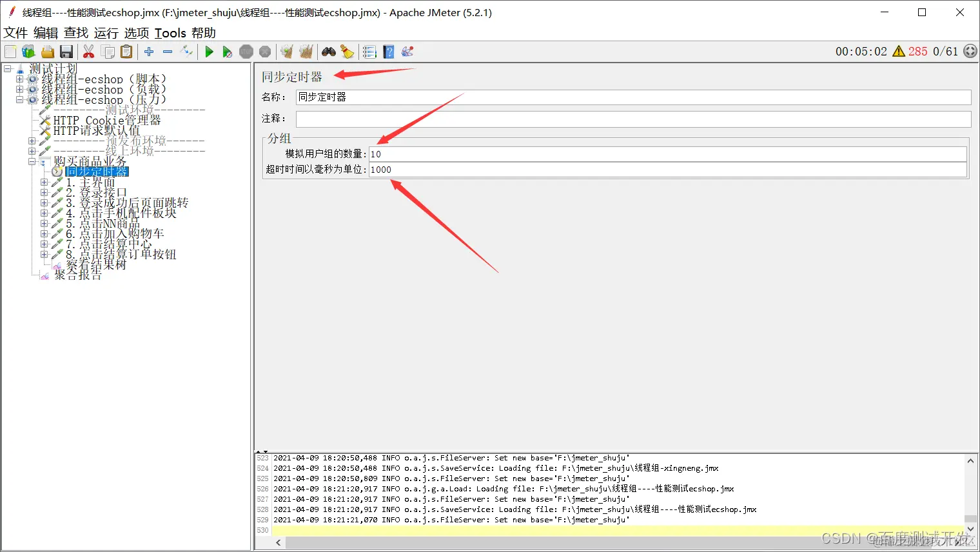Viewport: 980px width, 552px height.
Task: Select 同步定时器 tree node
Action: coord(97,172)
